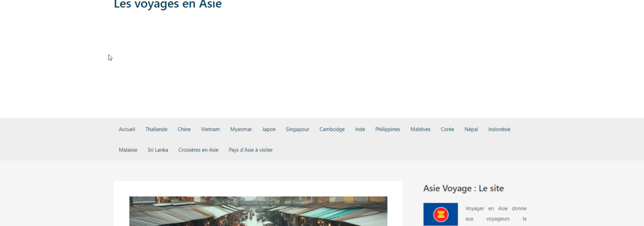This screenshot has height=226, width=644.
Task: Select Vietnam in the navigation bar
Action: point(210,129)
